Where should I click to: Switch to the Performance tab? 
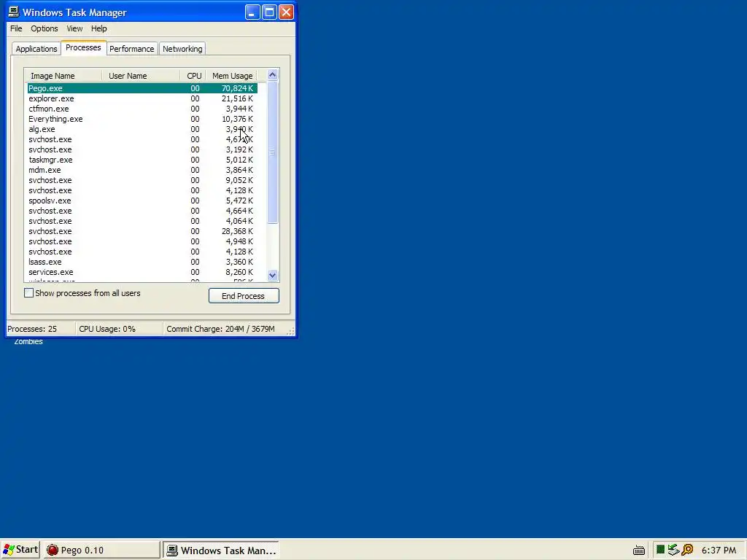pyautogui.click(x=131, y=49)
